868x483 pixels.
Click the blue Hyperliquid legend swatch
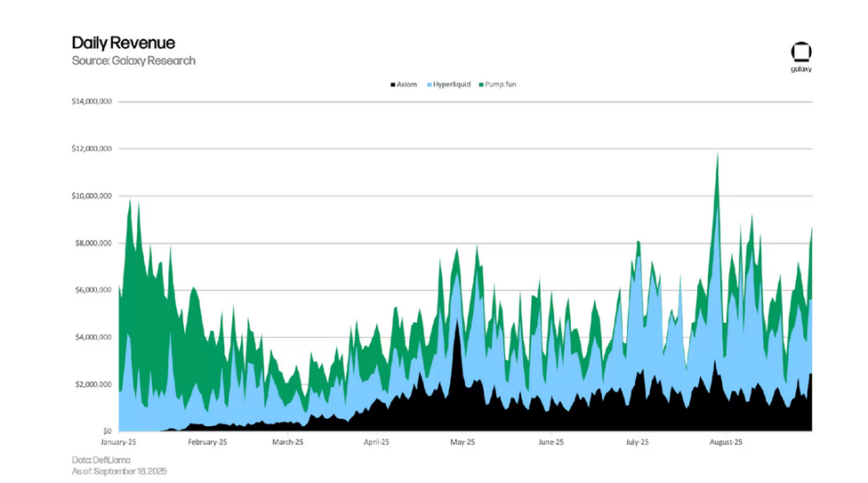pyautogui.click(x=430, y=85)
